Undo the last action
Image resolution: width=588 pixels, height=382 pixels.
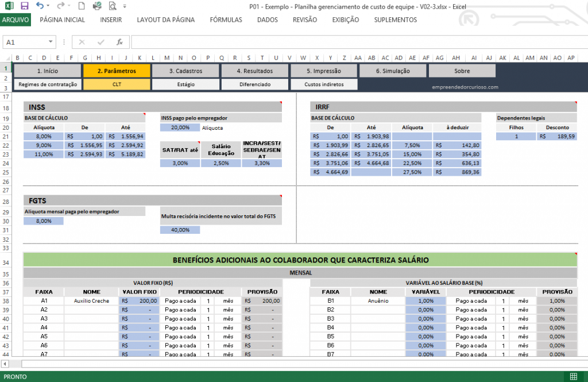[40, 6]
